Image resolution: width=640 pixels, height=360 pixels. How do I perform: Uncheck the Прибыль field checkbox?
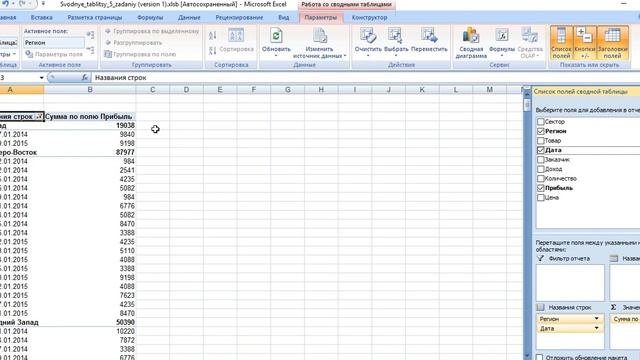[x=541, y=188]
